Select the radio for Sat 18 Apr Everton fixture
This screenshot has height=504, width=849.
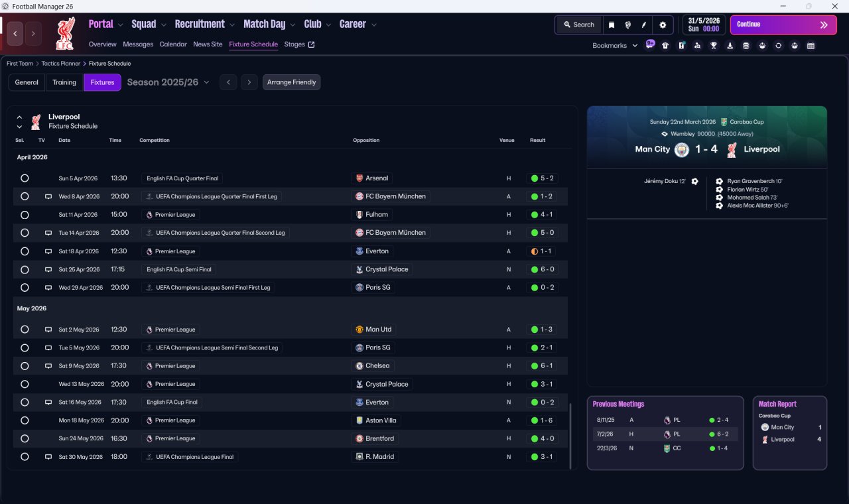25,251
